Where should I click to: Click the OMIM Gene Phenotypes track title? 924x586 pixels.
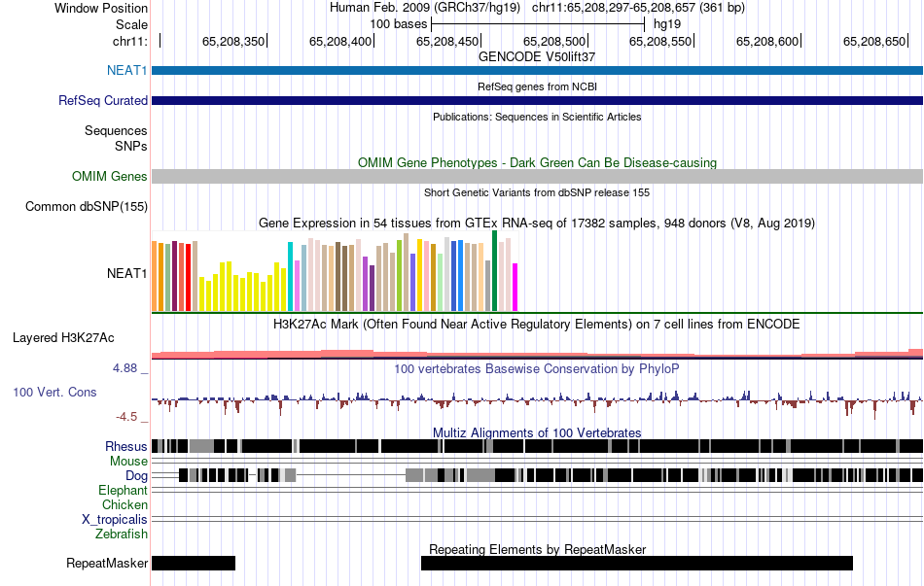point(538,162)
